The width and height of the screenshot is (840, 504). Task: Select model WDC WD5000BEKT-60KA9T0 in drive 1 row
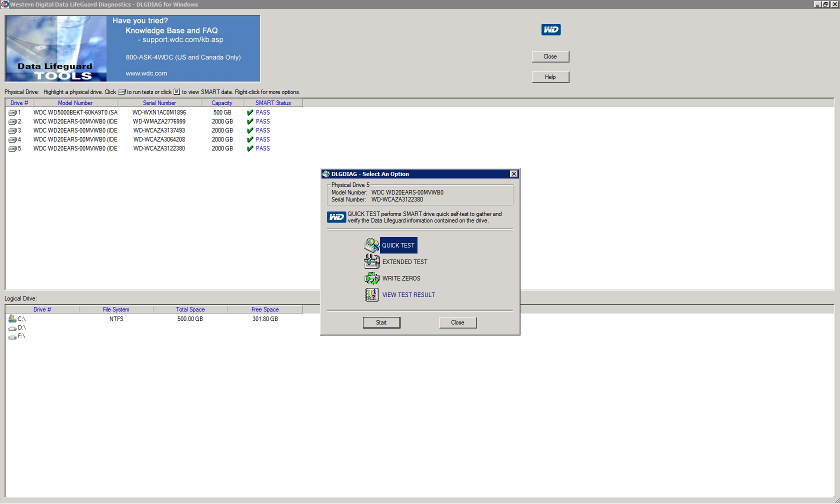point(75,112)
